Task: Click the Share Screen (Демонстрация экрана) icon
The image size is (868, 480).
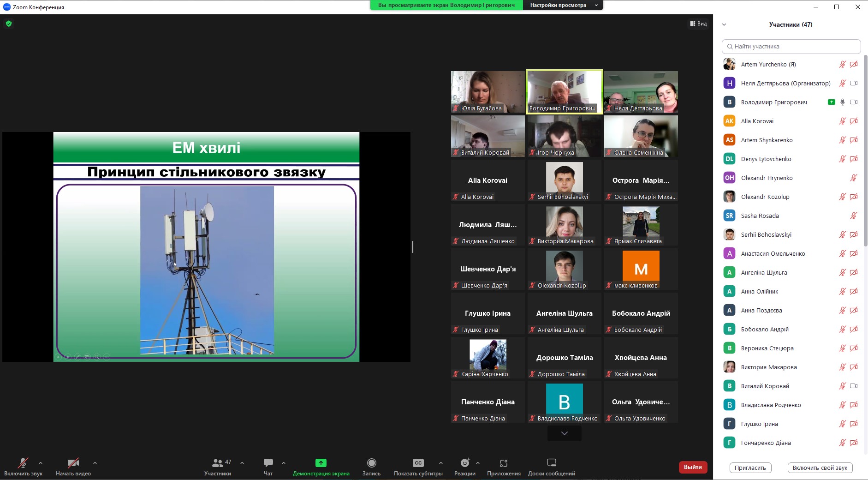Action: (321, 463)
